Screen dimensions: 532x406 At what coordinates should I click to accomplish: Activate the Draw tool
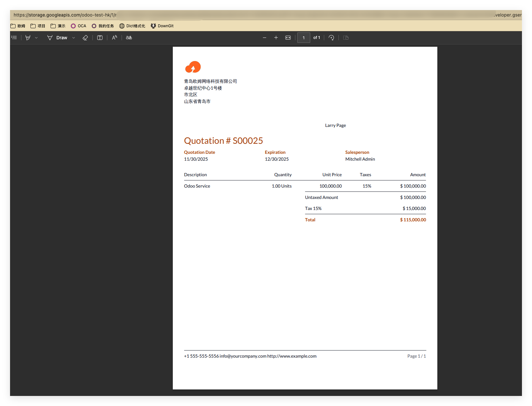57,38
